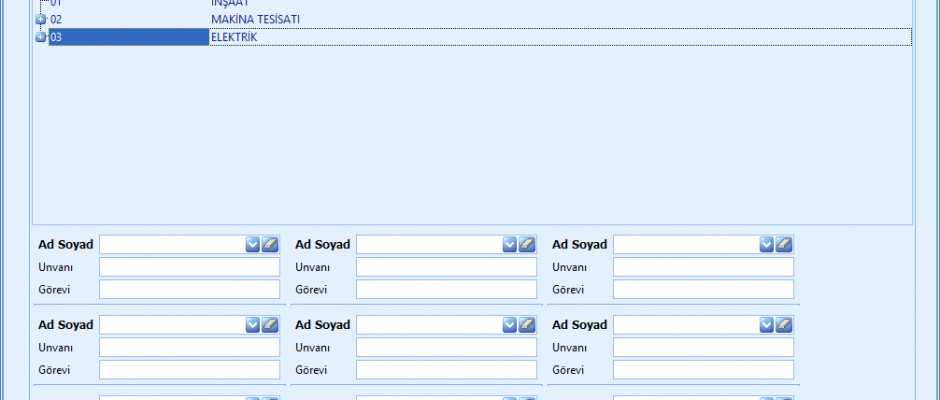Select the INŞAAT row in the tree
Image resolution: width=940 pixels, height=400 pixels.
click(x=223, y=4)
